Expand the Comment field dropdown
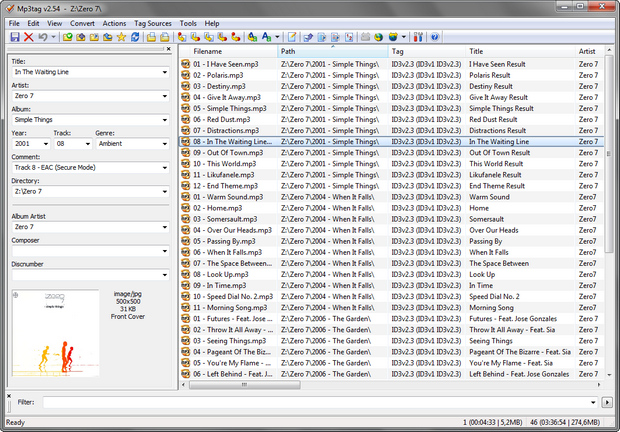The width and height of the screenshot is (620, 432). pos(164,168)
